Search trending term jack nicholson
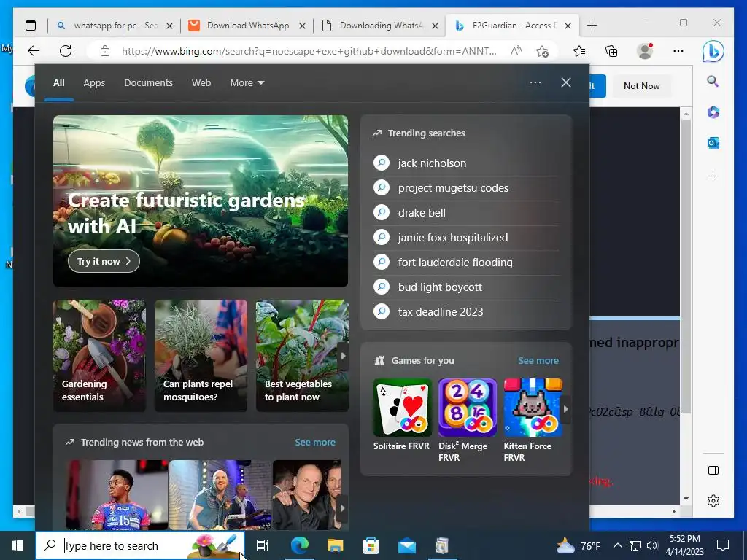Image resolution: width=747 pixels, height=560 pixels. coord(466,163)
